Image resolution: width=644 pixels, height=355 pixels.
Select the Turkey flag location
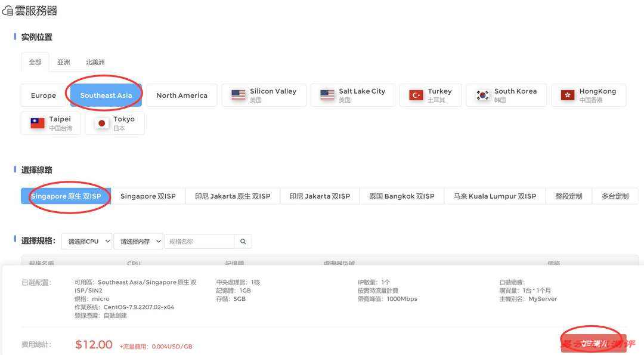coord(430,95)
